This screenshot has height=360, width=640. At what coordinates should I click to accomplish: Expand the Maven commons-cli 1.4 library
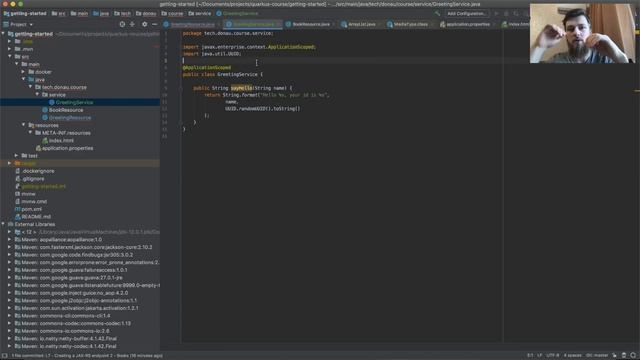tap(10, 316)
